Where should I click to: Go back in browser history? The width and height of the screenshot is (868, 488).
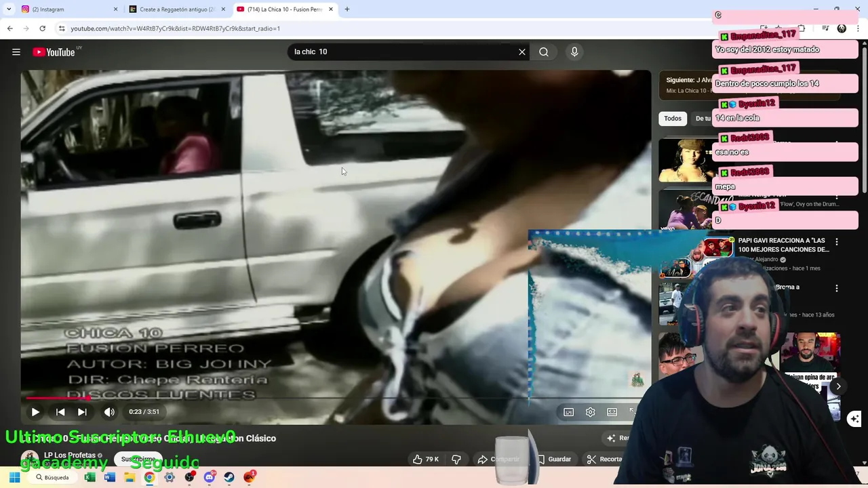pos(9,28)
